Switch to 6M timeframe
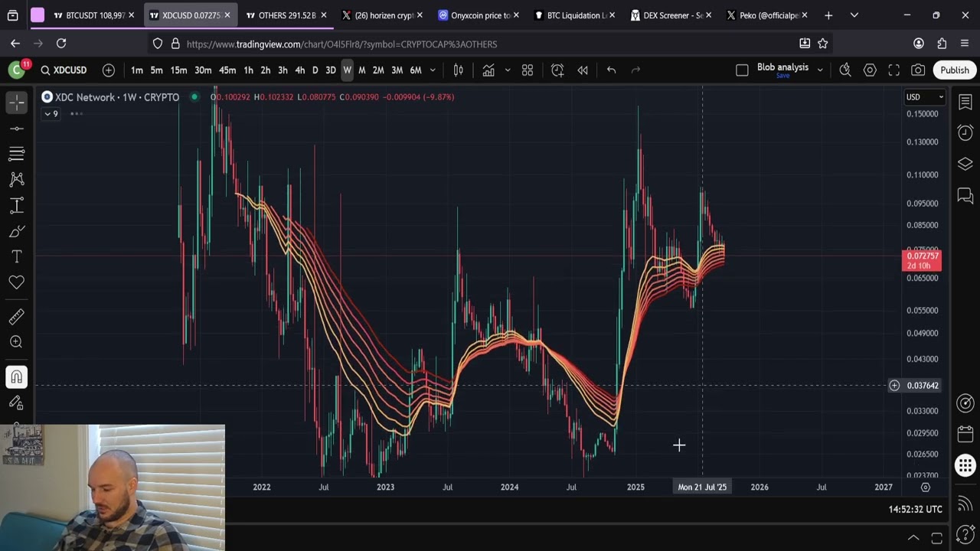The image size is (980, 551). [416, 70]
